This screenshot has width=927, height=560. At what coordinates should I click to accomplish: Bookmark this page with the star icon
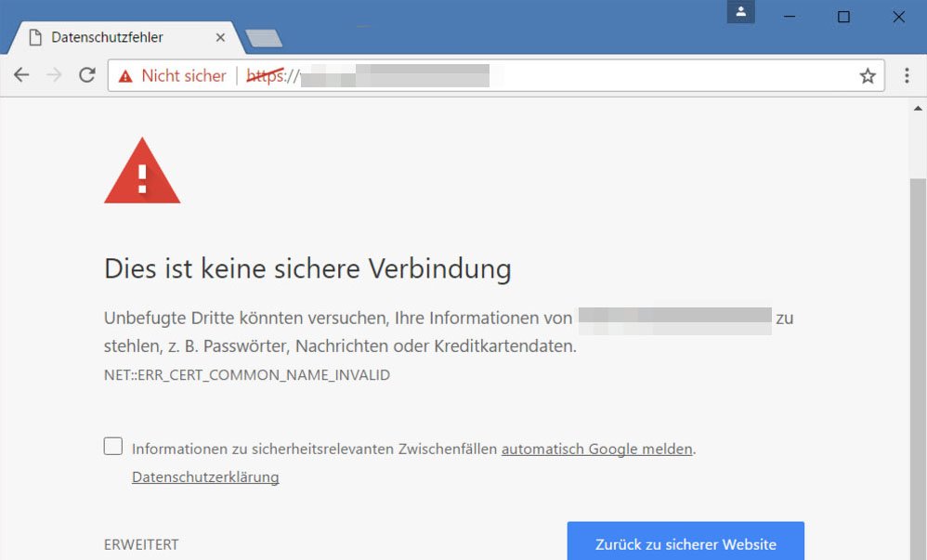click(868, 76)
